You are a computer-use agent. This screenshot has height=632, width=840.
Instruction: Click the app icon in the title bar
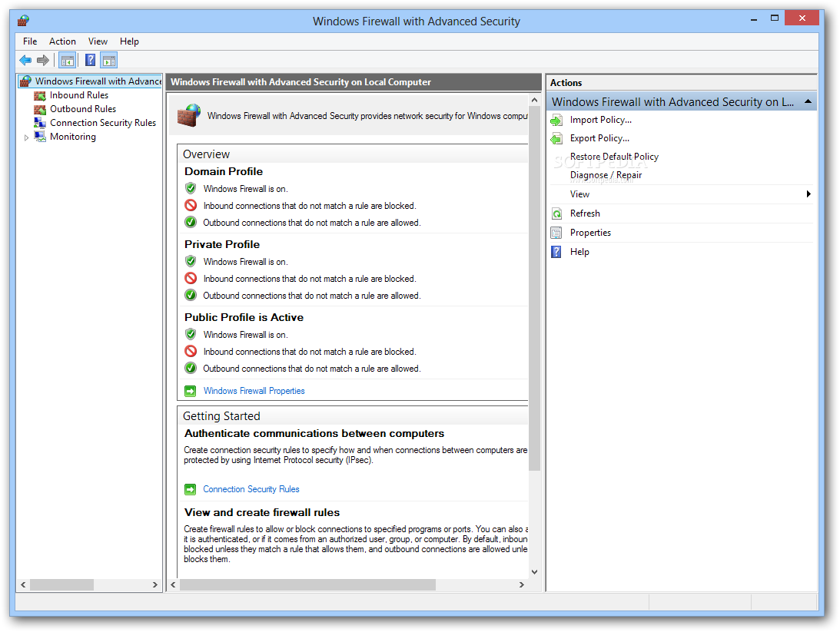coord(23,21)
